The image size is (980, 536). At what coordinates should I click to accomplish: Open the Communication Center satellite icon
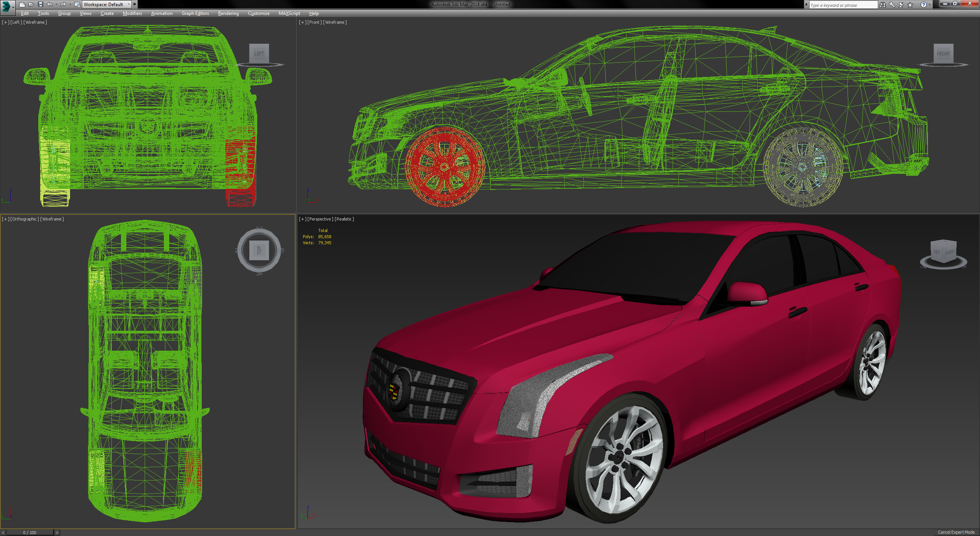(x=901, y=5)
